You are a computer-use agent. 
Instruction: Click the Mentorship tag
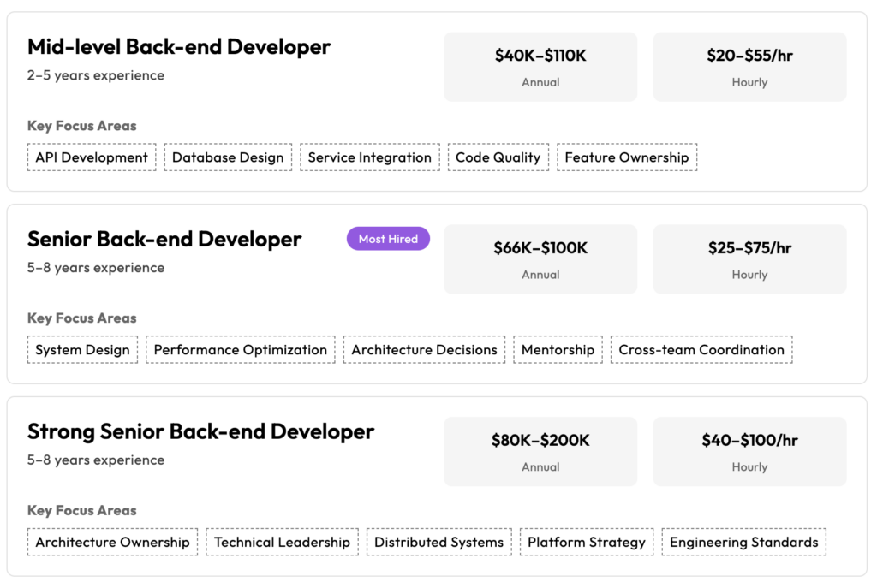click(x=558, y=350)
